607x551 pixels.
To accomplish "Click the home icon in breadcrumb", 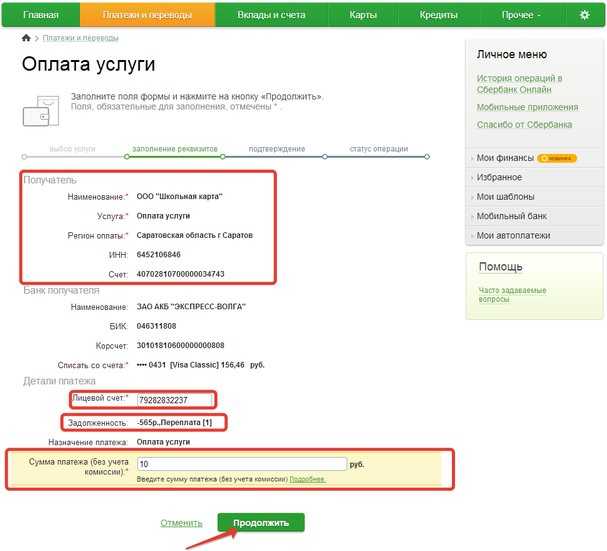I will coord(26,38).
